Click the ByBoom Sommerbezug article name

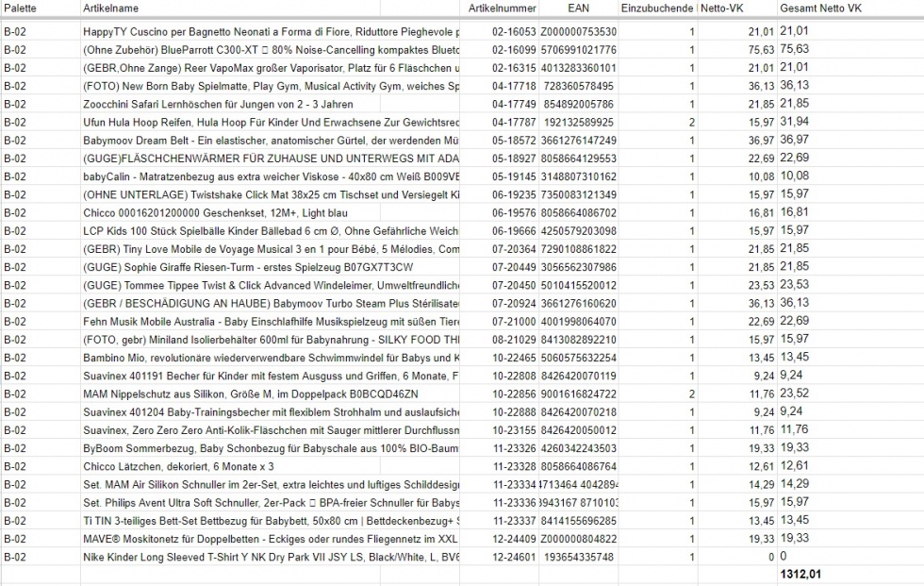[272, 448]
